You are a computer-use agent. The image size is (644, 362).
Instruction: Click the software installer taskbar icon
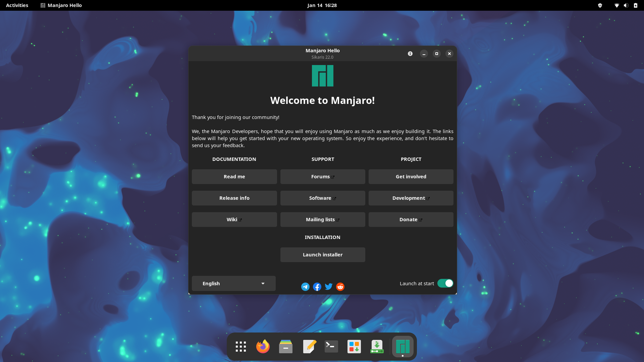(x=354, y=346)
